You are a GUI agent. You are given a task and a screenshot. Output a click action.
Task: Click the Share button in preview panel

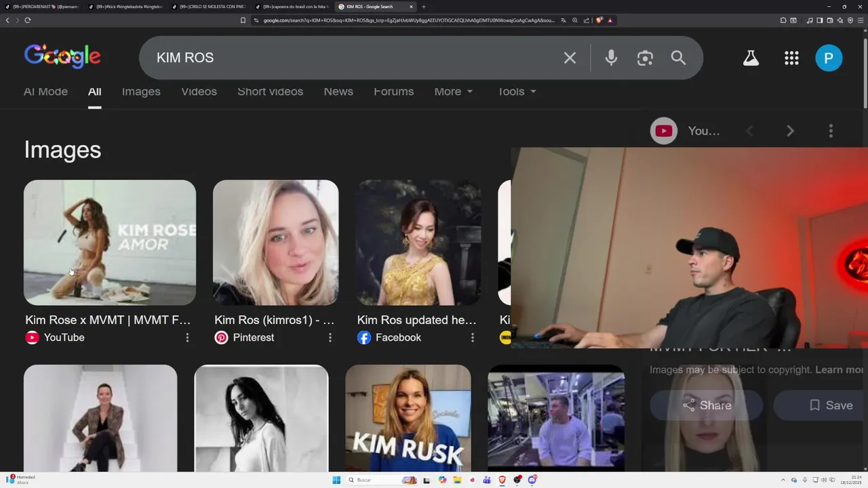707,405
